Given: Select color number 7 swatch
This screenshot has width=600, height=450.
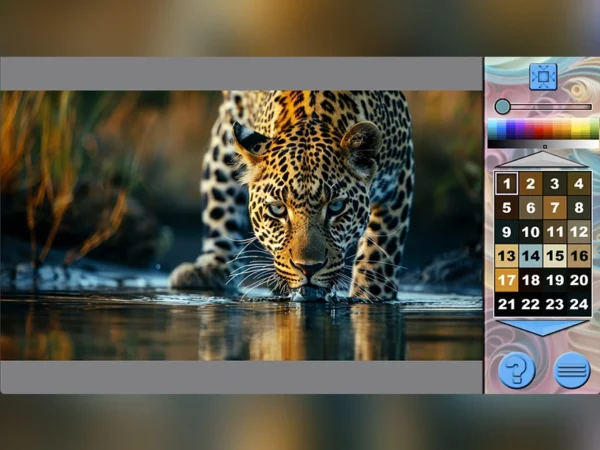Looking at the screenshot, I should (x=555, y=208).
